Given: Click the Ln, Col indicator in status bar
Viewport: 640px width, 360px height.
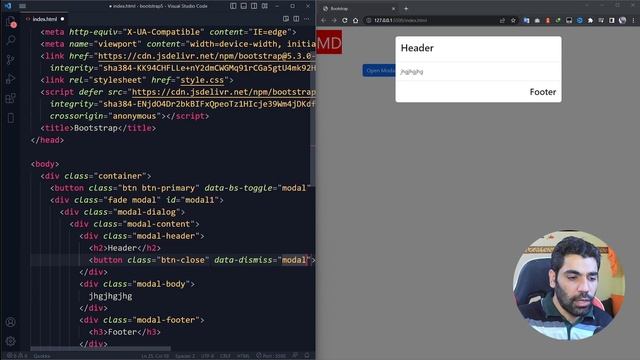Looking at the screenshot, I should (155, 356).
